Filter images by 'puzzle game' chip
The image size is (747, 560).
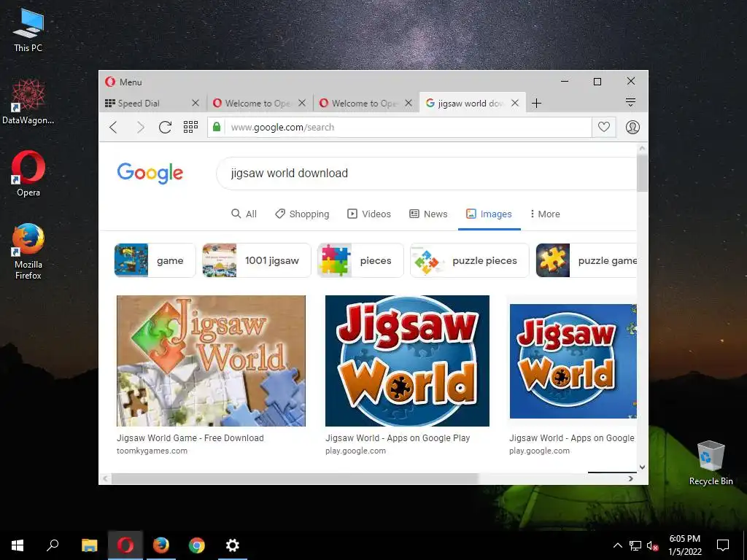(587, 260)
